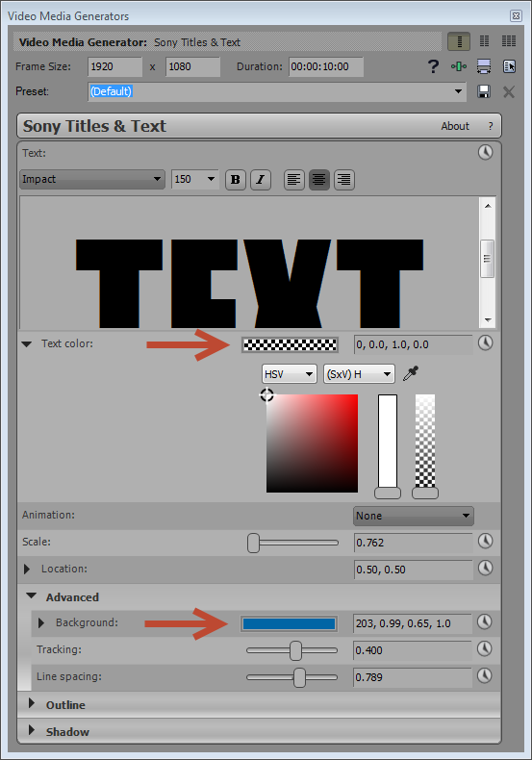
Task: Open the Animation None dropdown
Action: [414, 516]
